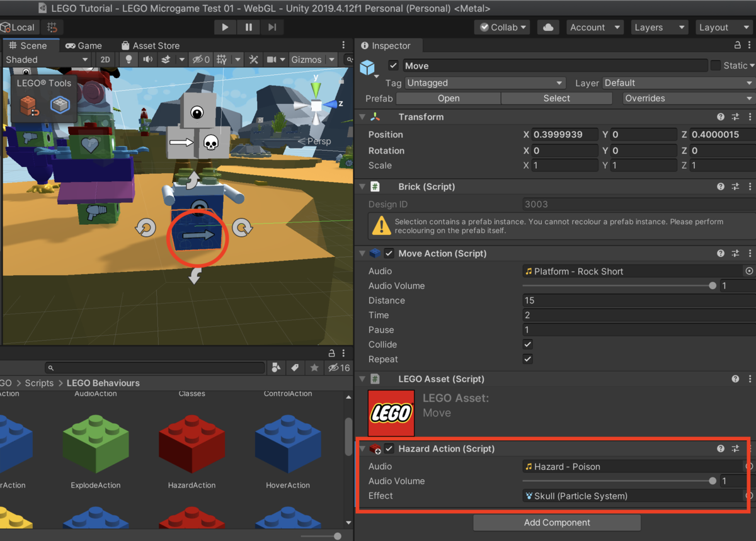Open Transform component presets icon

[735, 117]
